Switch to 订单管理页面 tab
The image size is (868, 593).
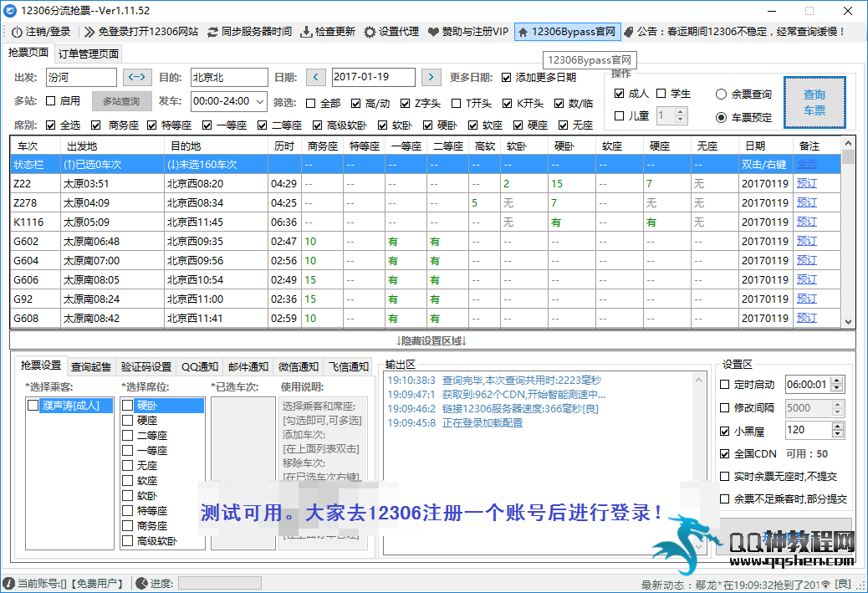pyautogui.click(x=89, y=54)
